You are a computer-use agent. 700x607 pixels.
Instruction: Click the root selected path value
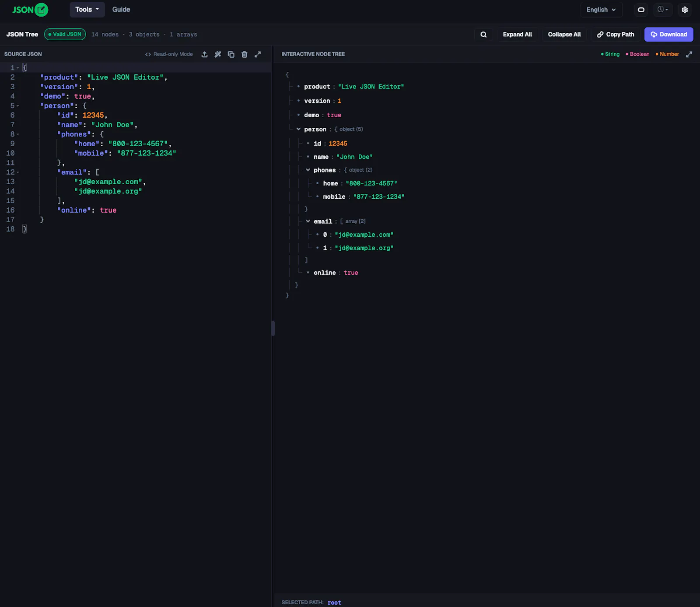point(334,603)
